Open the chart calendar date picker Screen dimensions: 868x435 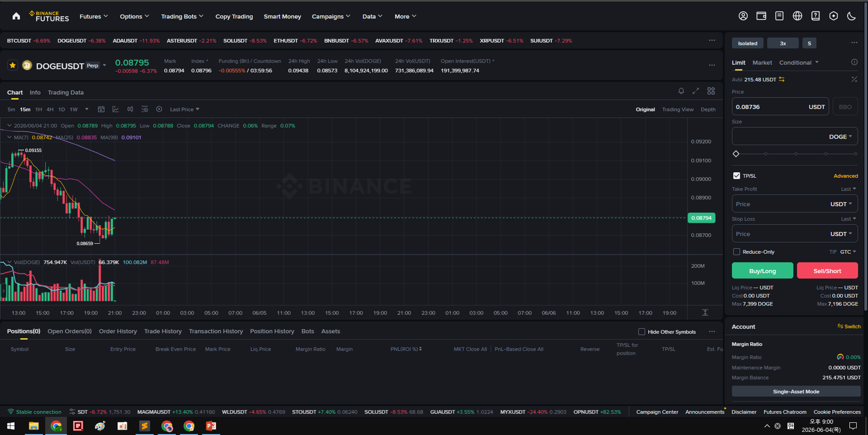pyautogui.click(x=101, y=109)
